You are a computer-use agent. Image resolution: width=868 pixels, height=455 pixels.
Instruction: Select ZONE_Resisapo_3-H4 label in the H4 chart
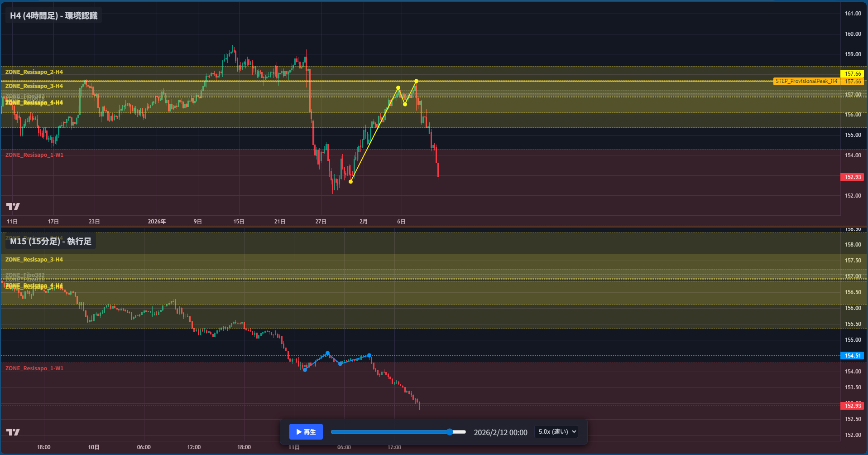[x=34, y=86]
